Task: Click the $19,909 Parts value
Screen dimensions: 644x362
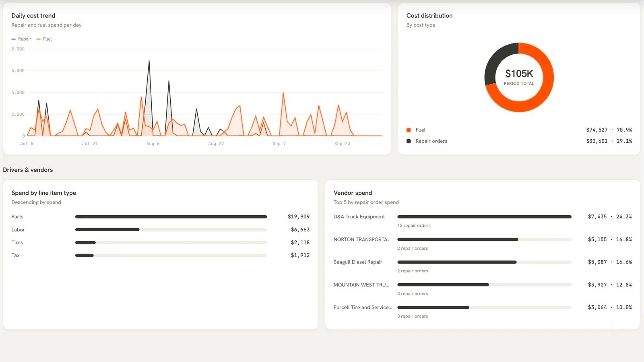Action: pyautogui.click(x=299, y=216)
